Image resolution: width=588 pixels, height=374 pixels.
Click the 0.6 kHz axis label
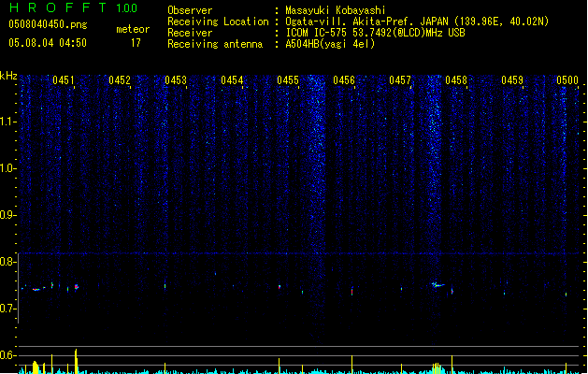pyautogui.click(x=8, y=355)
